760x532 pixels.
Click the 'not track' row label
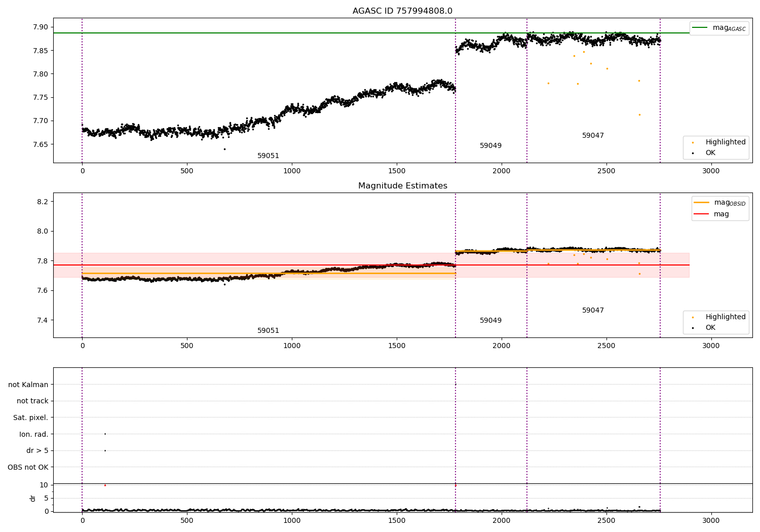click(32, 401)
